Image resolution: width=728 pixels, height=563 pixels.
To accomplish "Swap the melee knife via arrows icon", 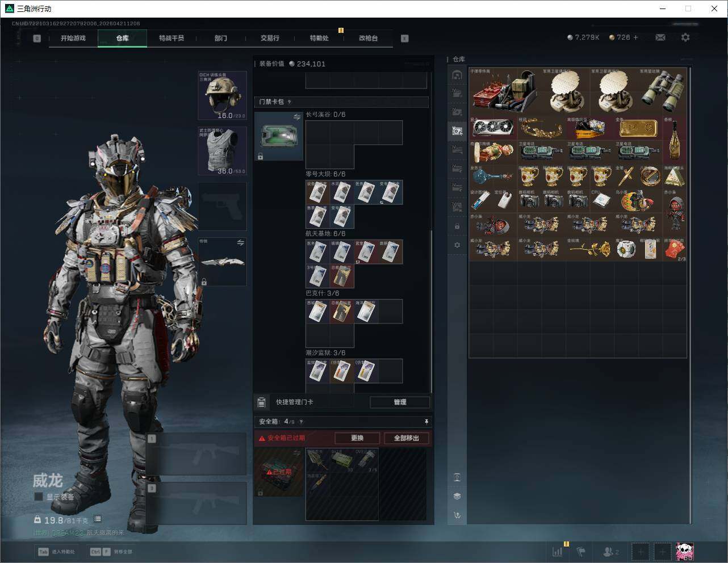I will [x=240, y=243].
